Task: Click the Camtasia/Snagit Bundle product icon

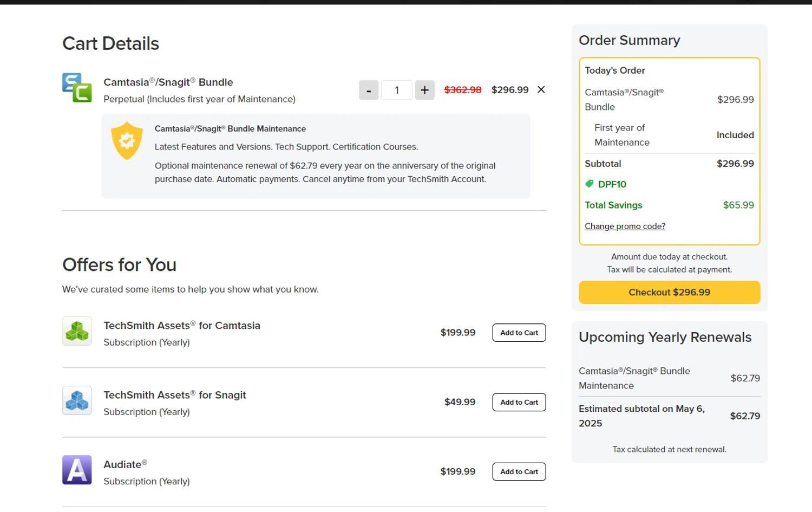Action: tap(77, 88)
